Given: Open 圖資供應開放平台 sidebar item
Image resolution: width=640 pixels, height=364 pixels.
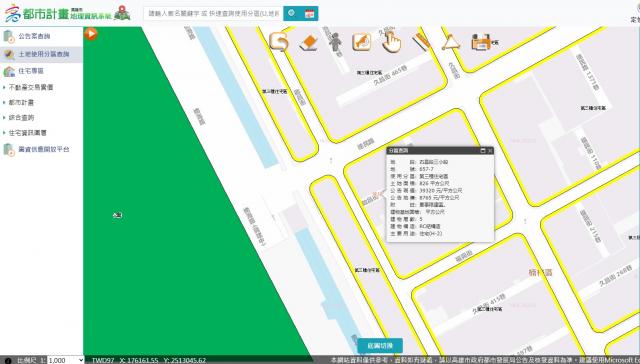Looking at the screenshot, I should click(x=44, y=149).
